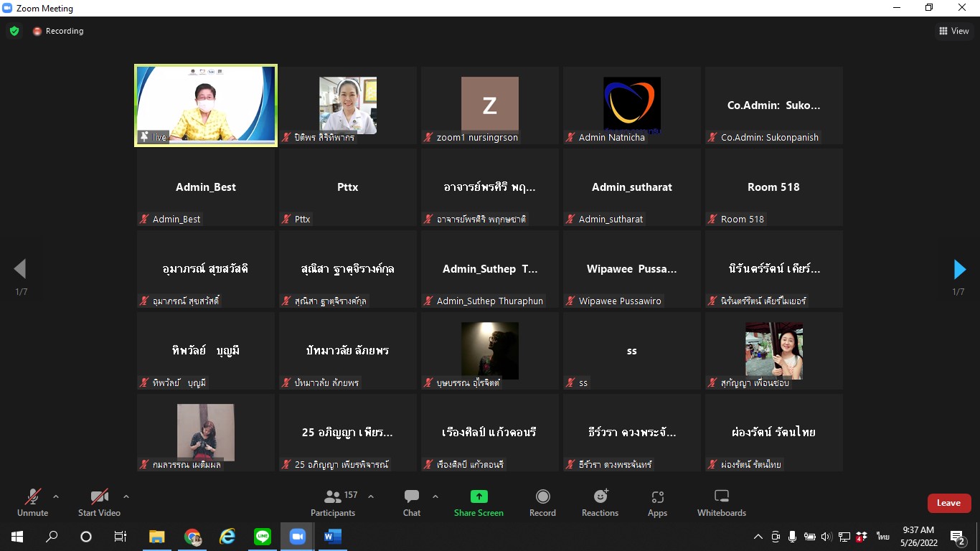Leave the meeting
This screenshot has width=980, height=551.
[x=948, y=503]
